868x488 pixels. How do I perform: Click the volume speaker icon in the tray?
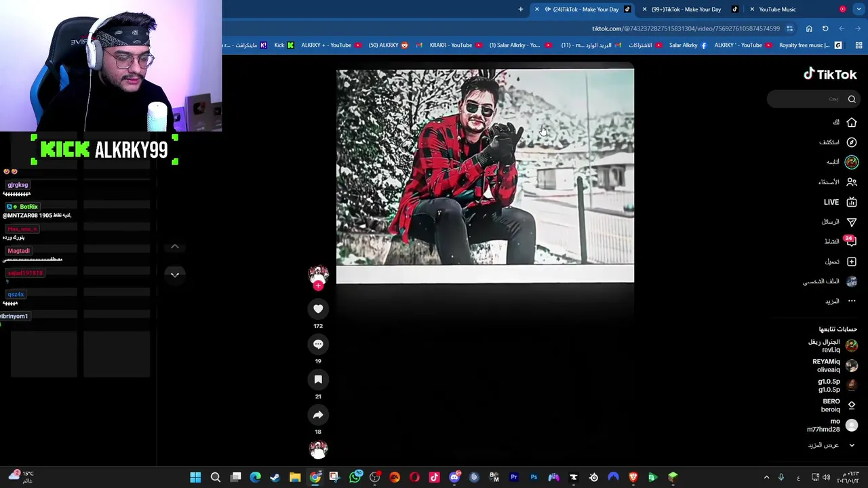pos(826,477)
